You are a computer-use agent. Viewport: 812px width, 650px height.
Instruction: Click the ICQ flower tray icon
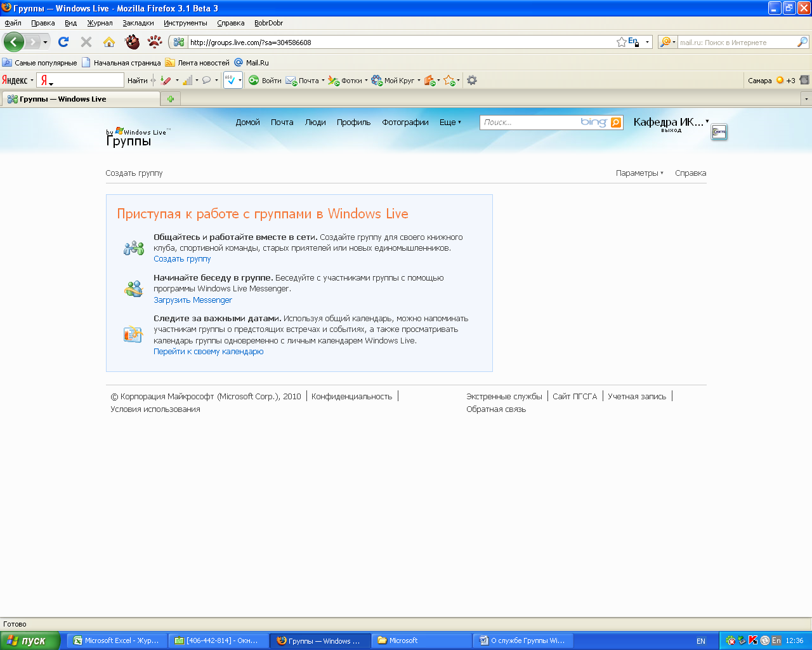coord(731,640)
